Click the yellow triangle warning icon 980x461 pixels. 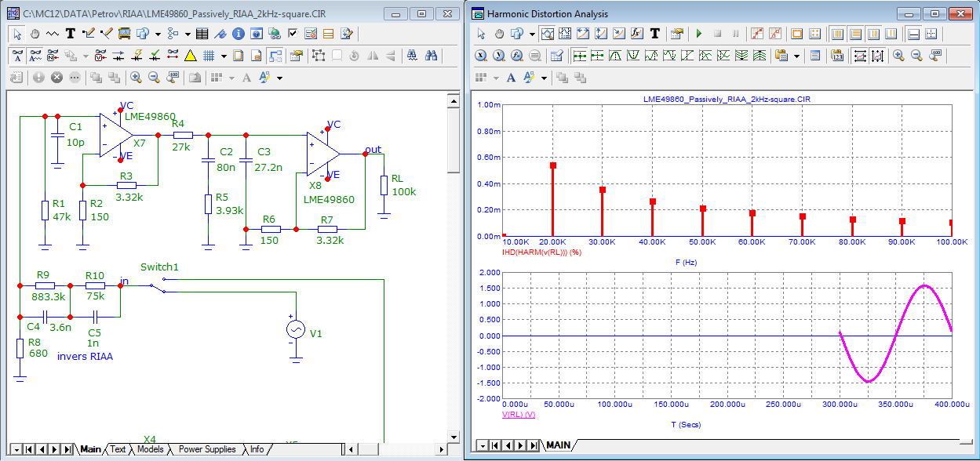pos(190,56)
